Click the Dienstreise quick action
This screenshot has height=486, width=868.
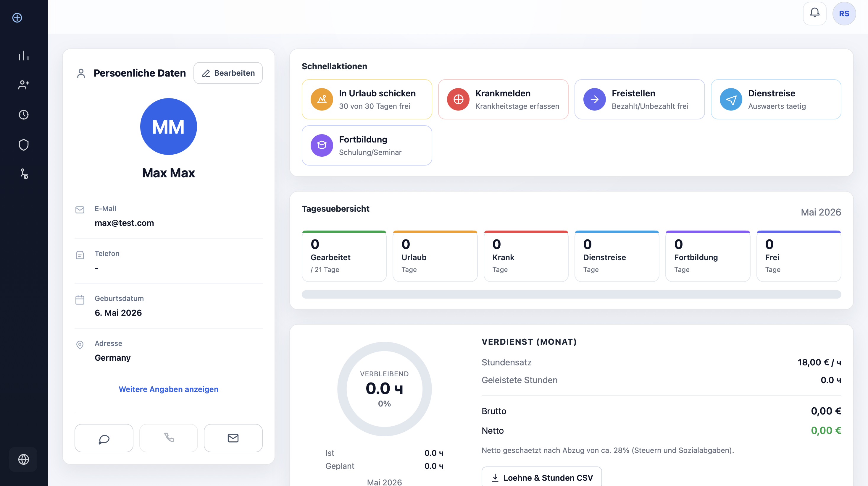pos(776,99)
